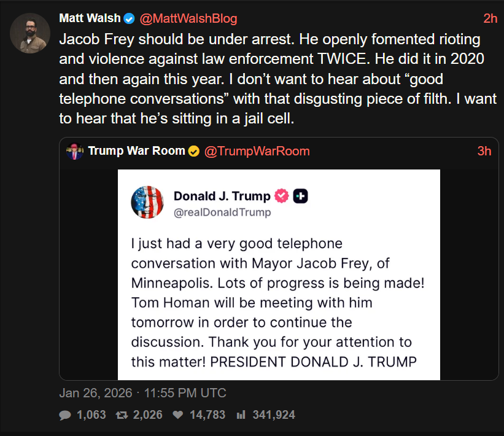Click the Trump War Room display name
This screenshot has height=436, width=504.
point(136,151)
